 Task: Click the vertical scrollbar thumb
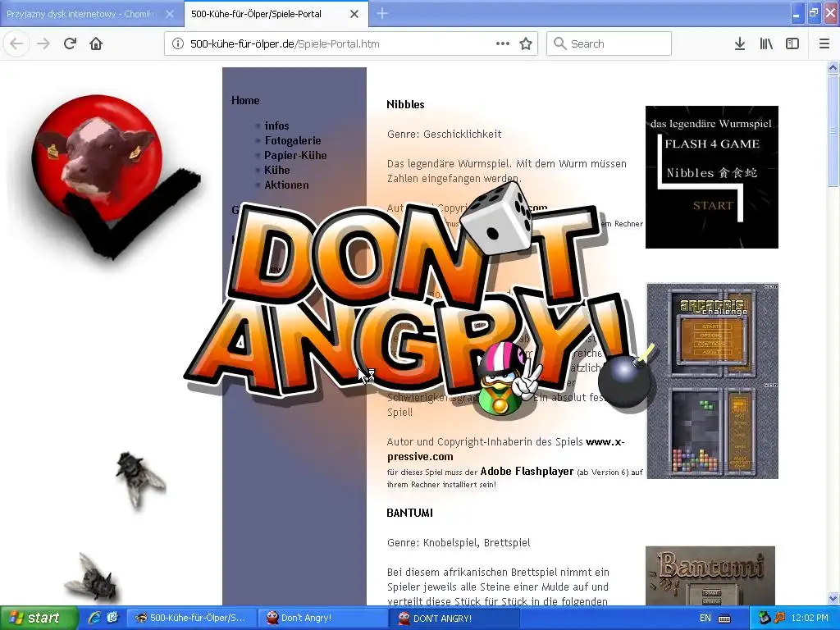click(x=833, y=130)
